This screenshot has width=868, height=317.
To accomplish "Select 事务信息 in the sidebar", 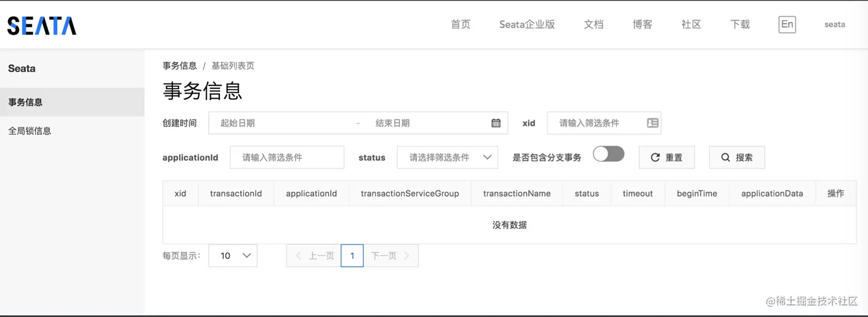I will coord(72,102).
